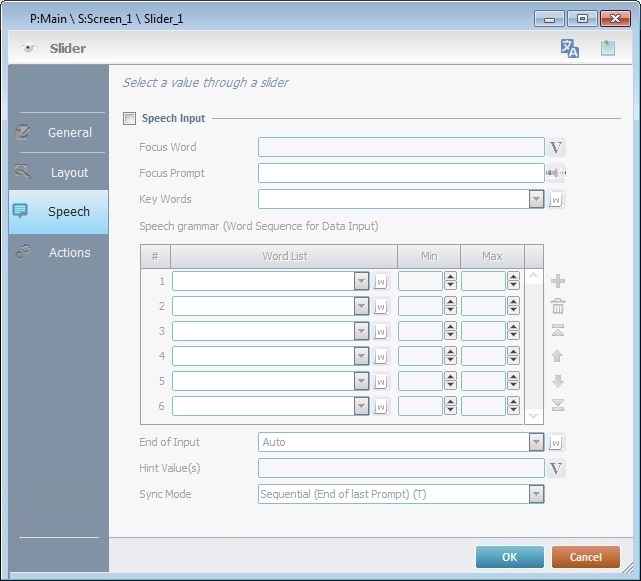
Task: Open the translation icon in the header
Action: (x=570, y=48)
